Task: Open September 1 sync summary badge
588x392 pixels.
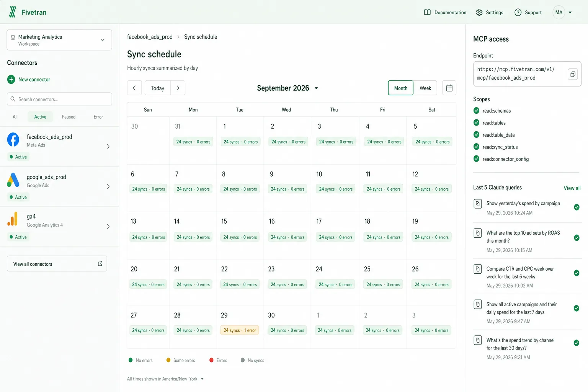Action: [241, 142]
